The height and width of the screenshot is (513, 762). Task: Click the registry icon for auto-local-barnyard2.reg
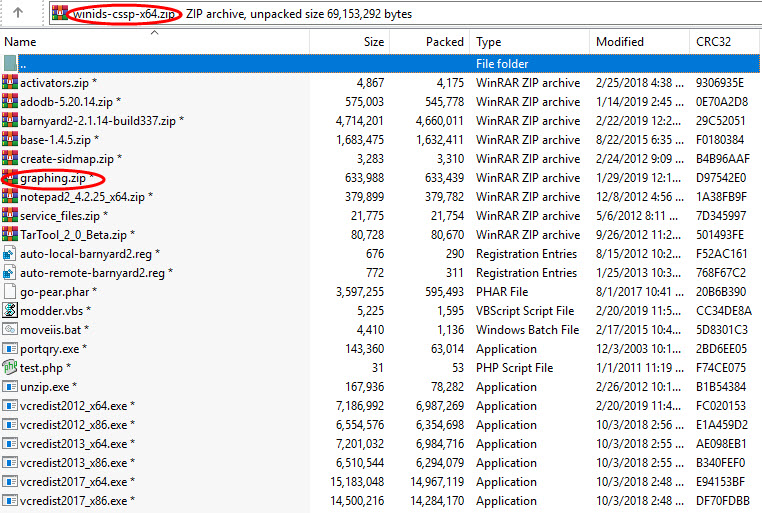click(x=10, y=254)
